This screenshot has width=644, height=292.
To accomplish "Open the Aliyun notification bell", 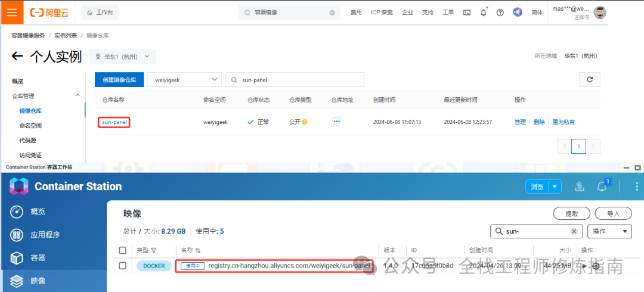I will point(484,13).
